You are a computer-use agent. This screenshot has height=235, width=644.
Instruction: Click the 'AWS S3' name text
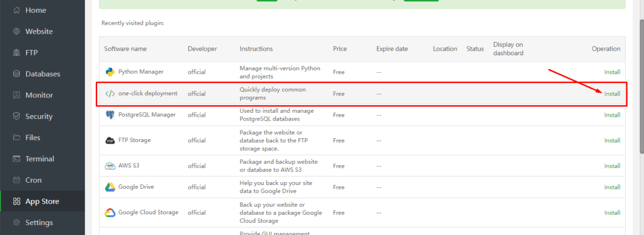coord(129,166)
